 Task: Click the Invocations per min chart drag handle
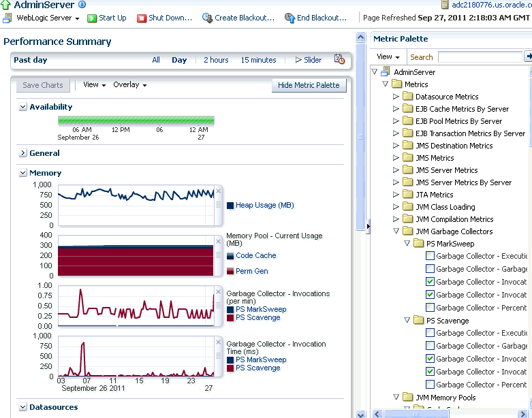pyautogui.click(x=219, y=306)
